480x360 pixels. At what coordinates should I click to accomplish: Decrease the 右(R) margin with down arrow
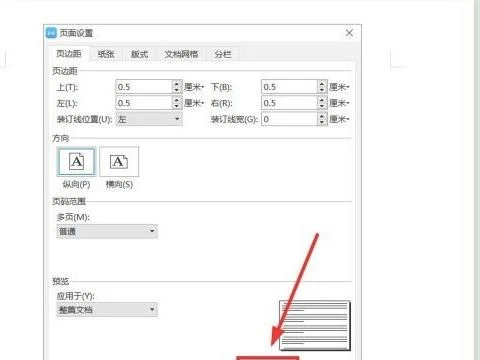click(x=322, y=106)
